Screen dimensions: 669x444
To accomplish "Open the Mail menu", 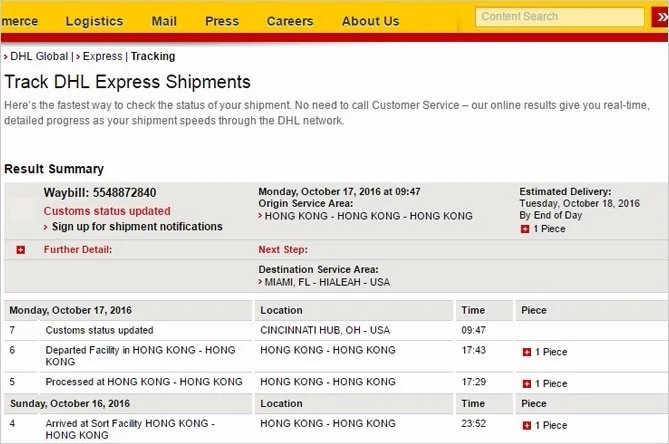I will pyautogui.click(x=164, y=21).
